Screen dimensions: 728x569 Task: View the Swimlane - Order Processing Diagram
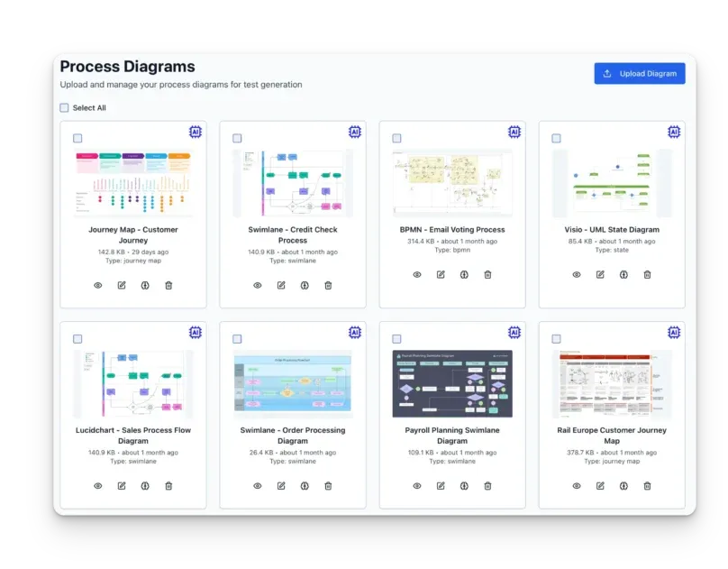258,486
